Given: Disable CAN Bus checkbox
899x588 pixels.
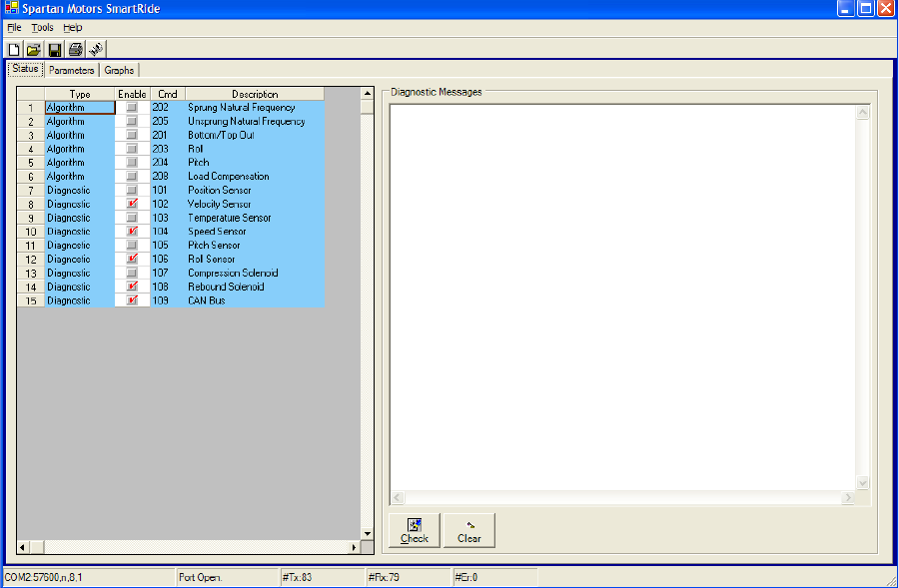Looking at the screenshot, I should point(132,300).
